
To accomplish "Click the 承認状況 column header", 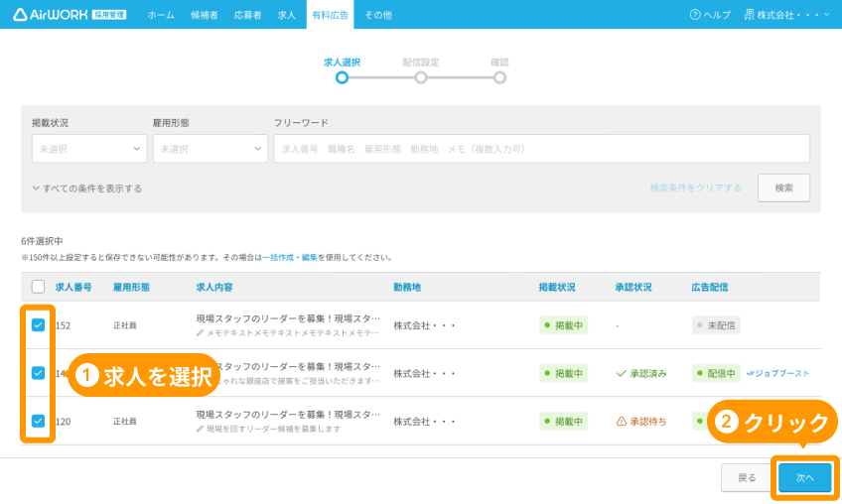I will click(633, 287).
